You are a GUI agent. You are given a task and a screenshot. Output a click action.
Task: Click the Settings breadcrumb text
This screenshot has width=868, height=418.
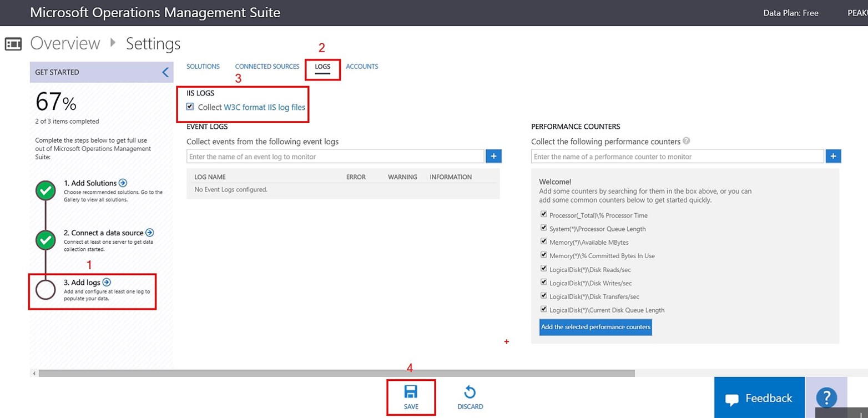[153, 44]
